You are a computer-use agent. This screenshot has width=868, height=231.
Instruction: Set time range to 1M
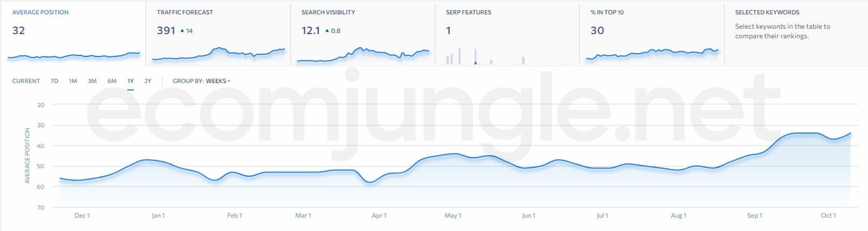tap(73, 81)
